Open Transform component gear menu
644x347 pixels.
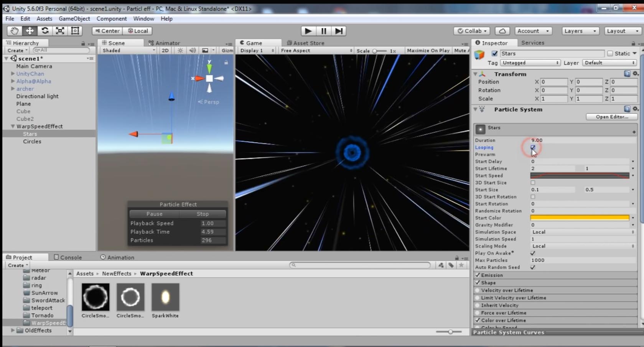click(x=635, y=74)
